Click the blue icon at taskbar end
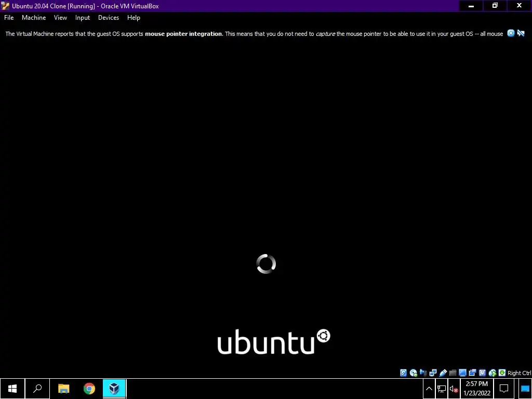The image size is (532, 399). (525, 389)
